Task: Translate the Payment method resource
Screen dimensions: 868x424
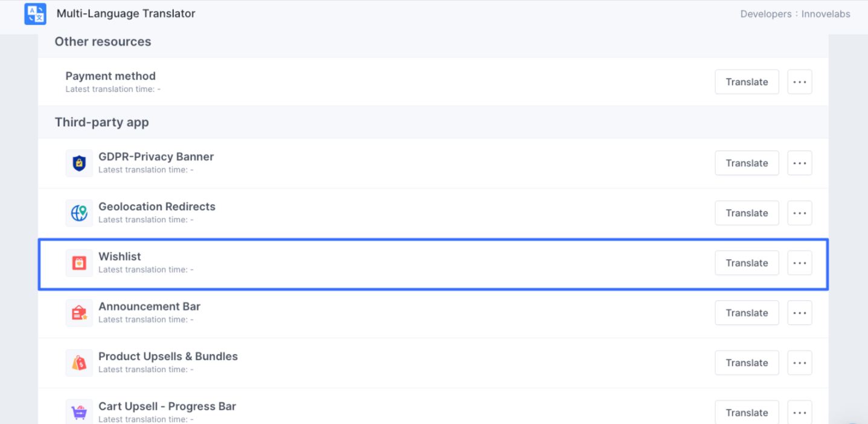Action: click(x=747, y=82)
